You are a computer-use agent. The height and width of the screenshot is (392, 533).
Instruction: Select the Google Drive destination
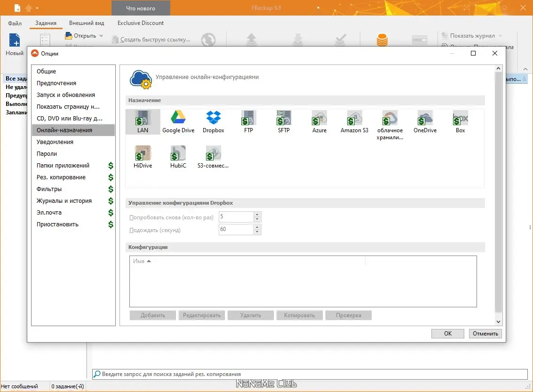coord(178,122)
